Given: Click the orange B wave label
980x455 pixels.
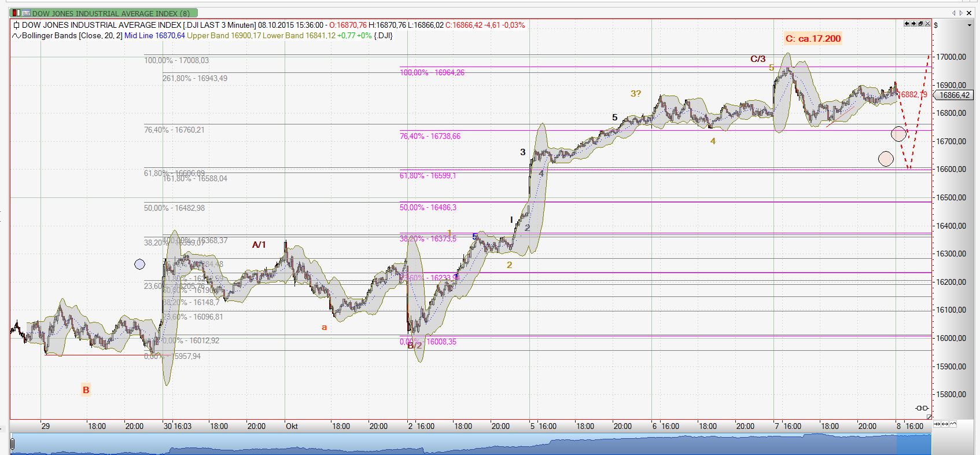Looking at the screenshot, I should pos(86,390).
